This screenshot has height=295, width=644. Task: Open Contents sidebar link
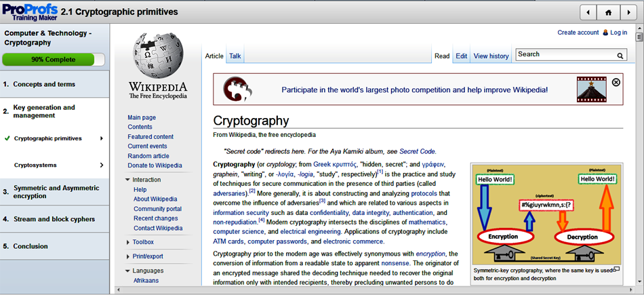(140, 127)
